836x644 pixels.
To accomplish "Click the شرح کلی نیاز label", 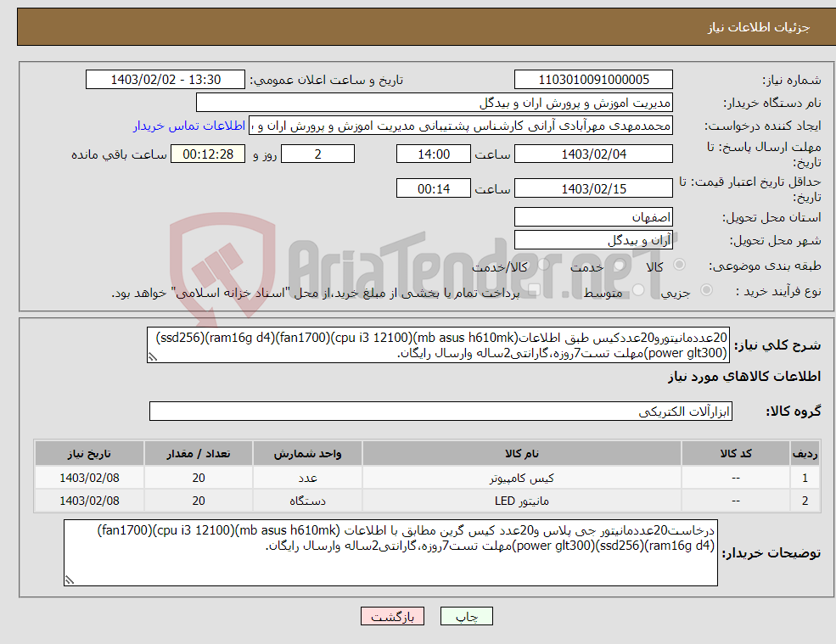I will pyautogui.click(x=778, y=345).
